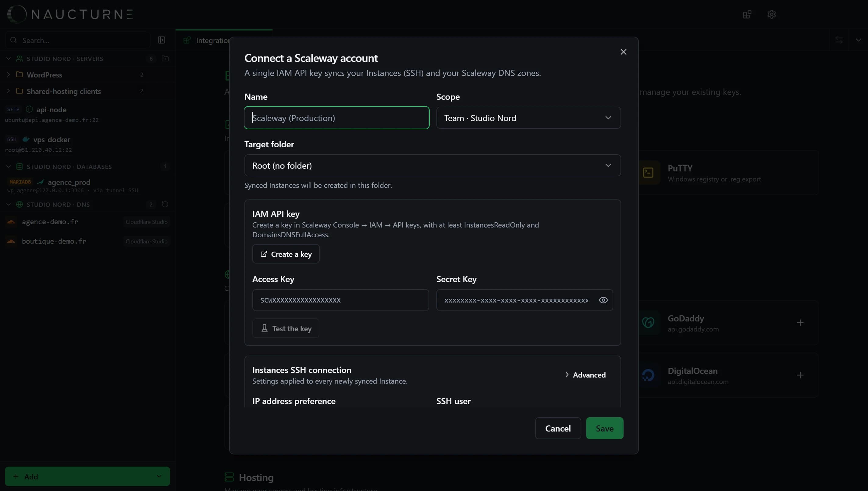Click the Hosting section server icon
868x491 pixels.
[229, 477]
